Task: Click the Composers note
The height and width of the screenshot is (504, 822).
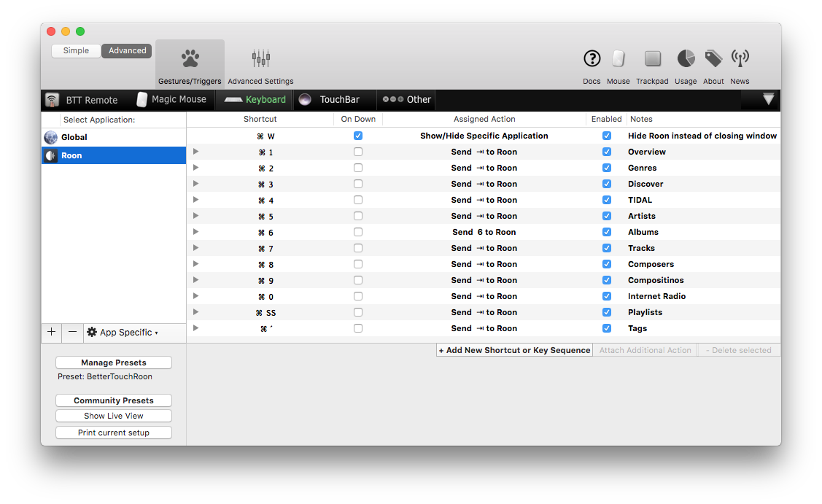Action: (651, 264)
